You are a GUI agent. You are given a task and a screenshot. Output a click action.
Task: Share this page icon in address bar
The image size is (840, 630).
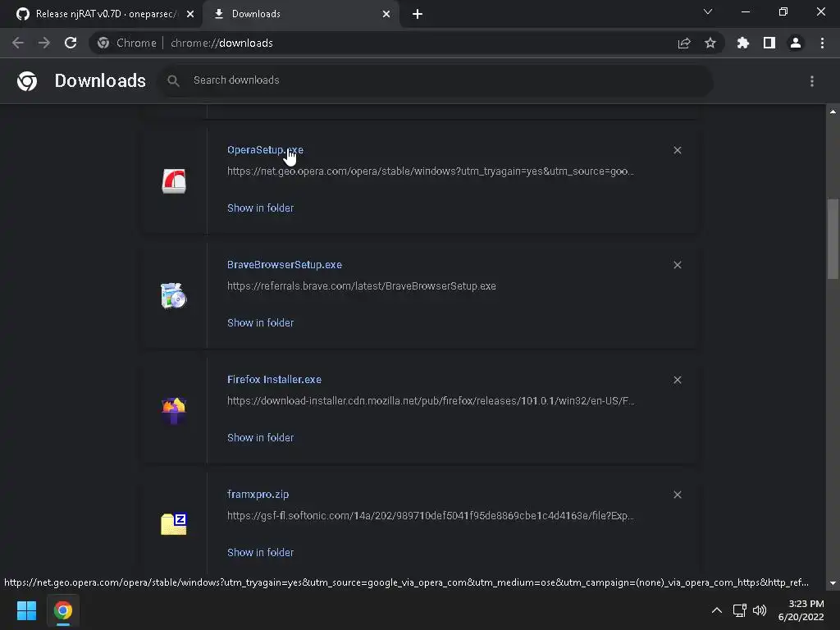(684, 43)
